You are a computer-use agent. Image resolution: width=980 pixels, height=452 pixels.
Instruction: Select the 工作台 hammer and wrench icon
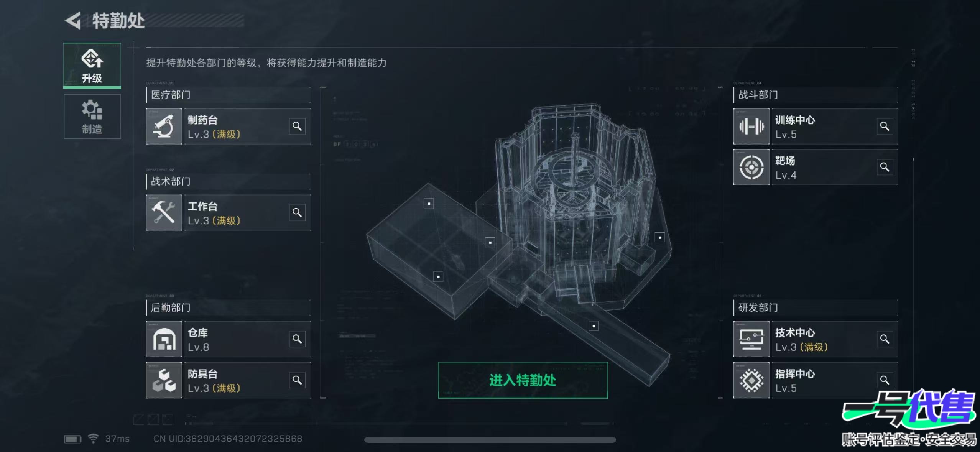(x=164, y=213)
